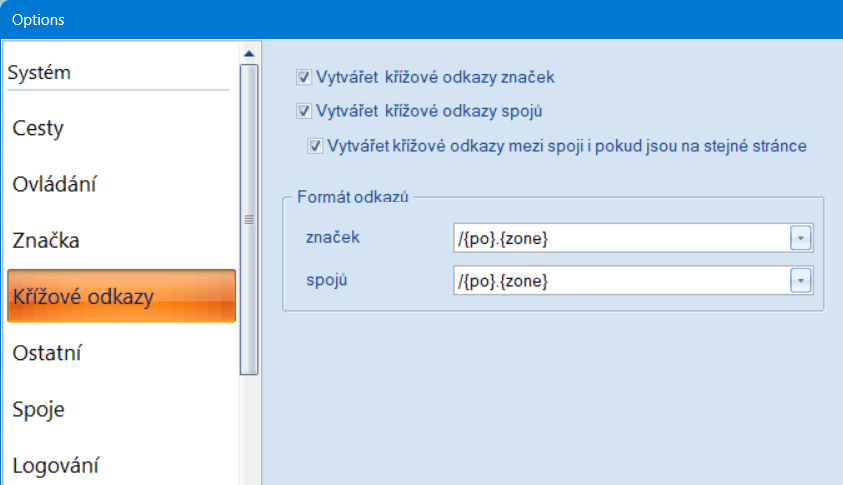Go to the Značka settings page
The image size is (843, 485).
(x=122, y=240)
